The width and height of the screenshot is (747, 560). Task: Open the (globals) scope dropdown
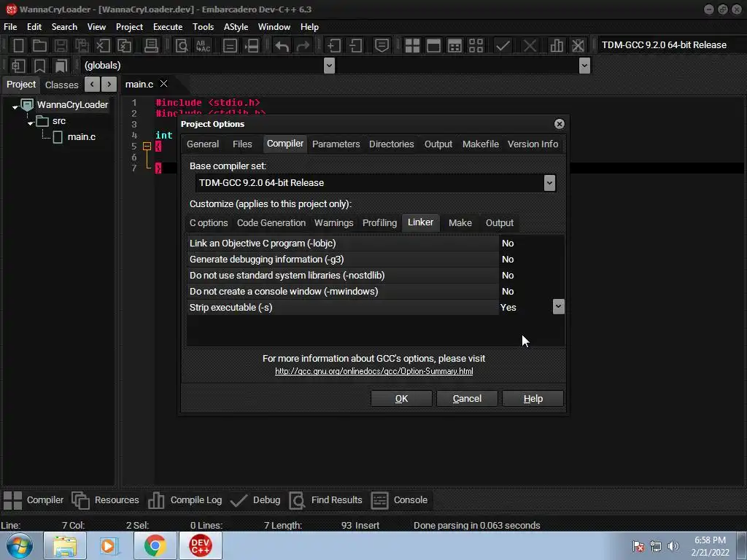coord(329,66)
